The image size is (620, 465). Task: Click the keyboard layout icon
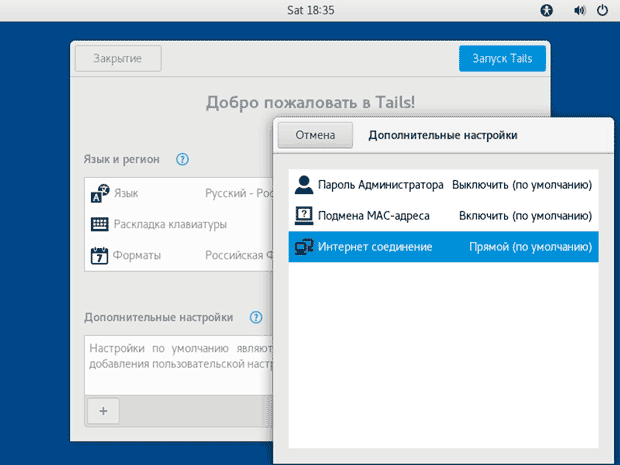[x=99, y=224]
